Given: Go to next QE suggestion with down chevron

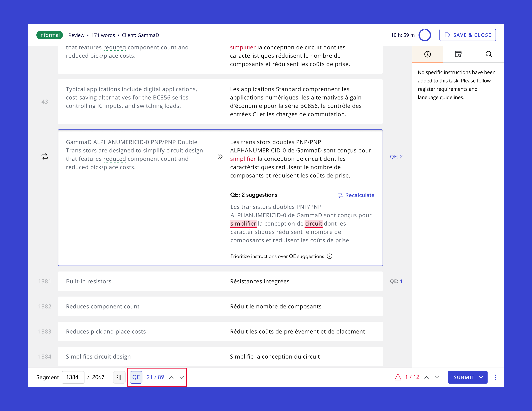Looking at the screenshot, I should (182, 377).
